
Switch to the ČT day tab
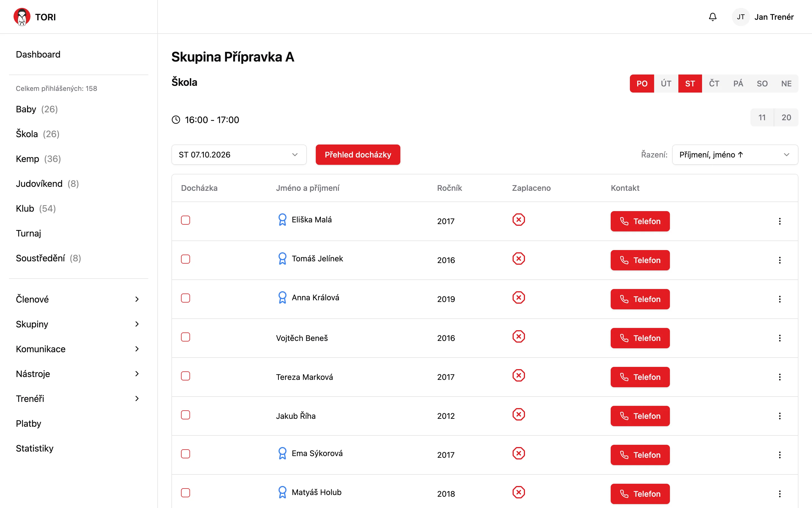[x=714, y=83]
